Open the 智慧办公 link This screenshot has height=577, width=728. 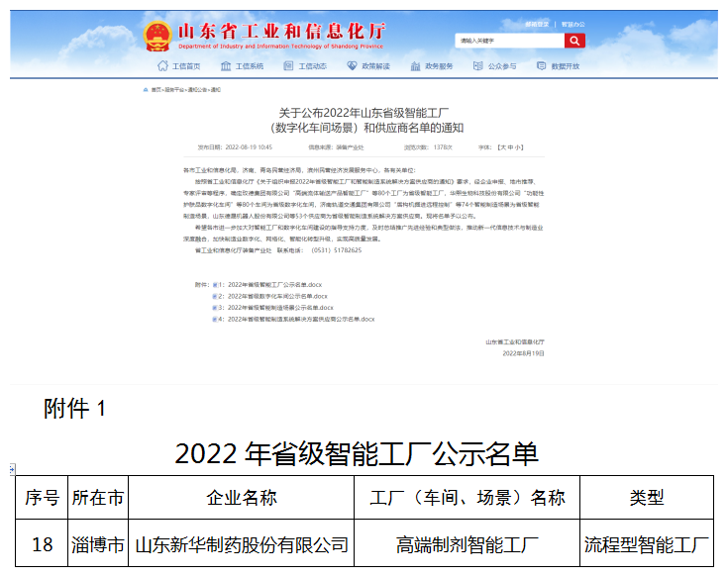pyautogui.click(x=572, y=23)
